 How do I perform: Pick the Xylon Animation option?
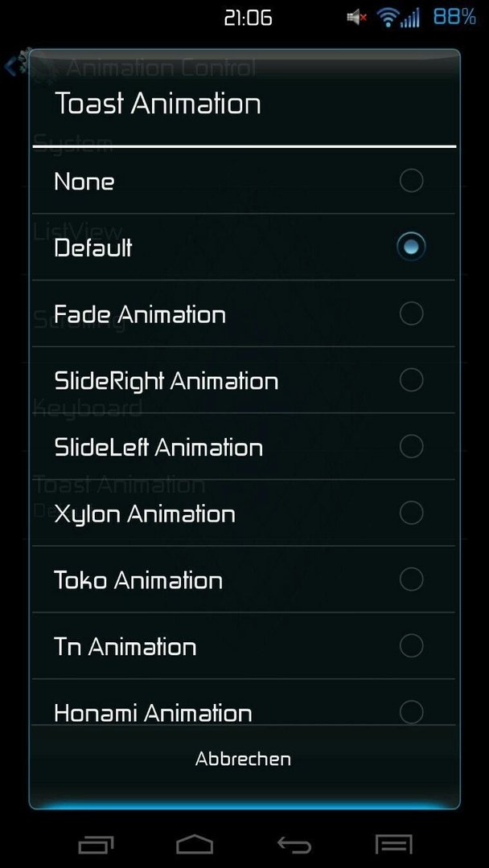(243, 513)
